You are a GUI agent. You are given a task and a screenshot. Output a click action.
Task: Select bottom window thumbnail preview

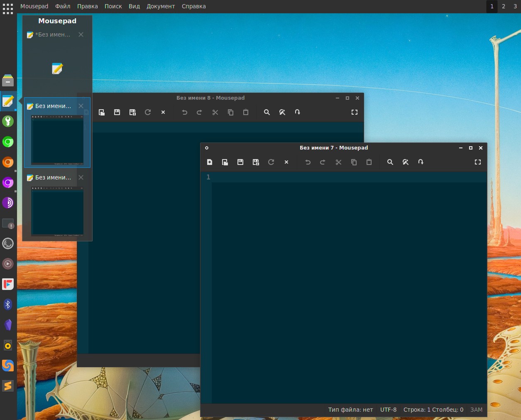click(57, 211)
